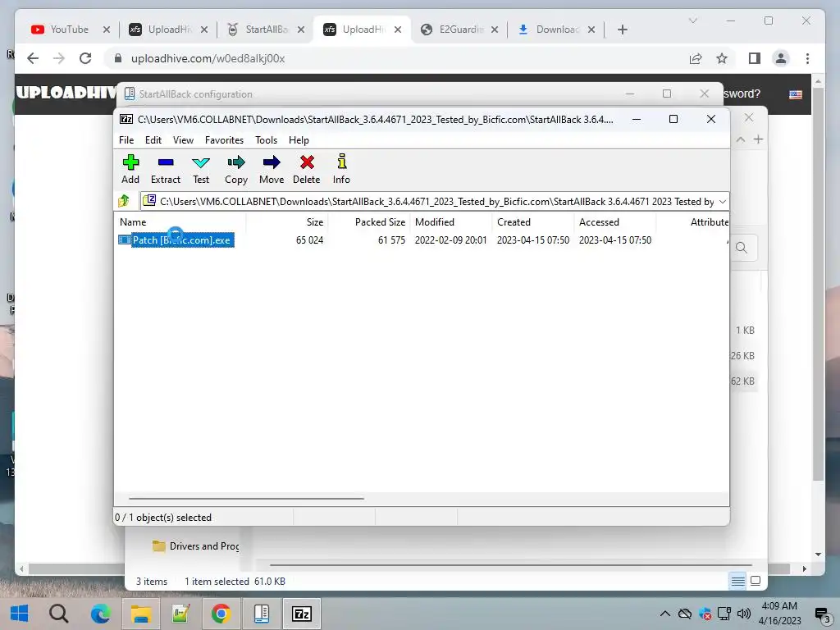Viewport: 840px width, 630px height.
Task: Click the UploadHive language flag icon
Action: coord(796,94)
